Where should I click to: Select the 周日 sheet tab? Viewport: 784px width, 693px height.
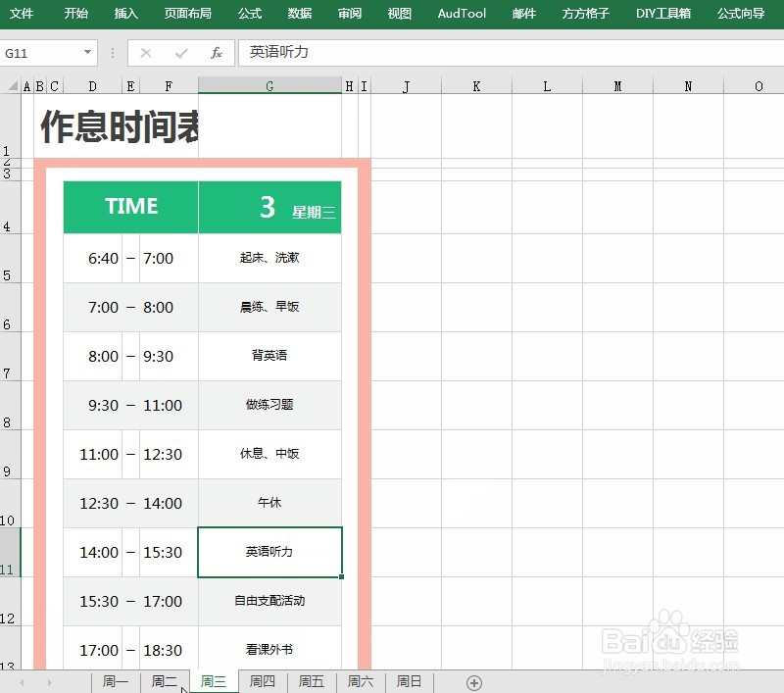pos(409,680)
